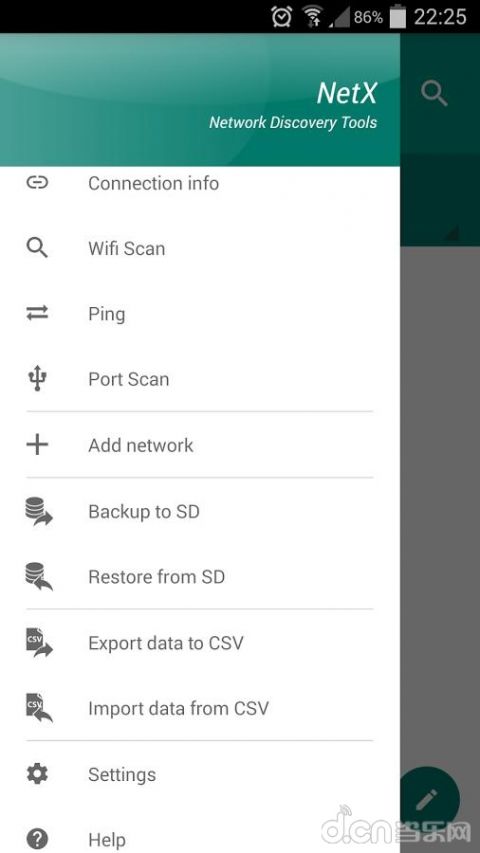Tap the Add network plus icon
Viewport: 480px width, 853px height.
click(37, 445)
